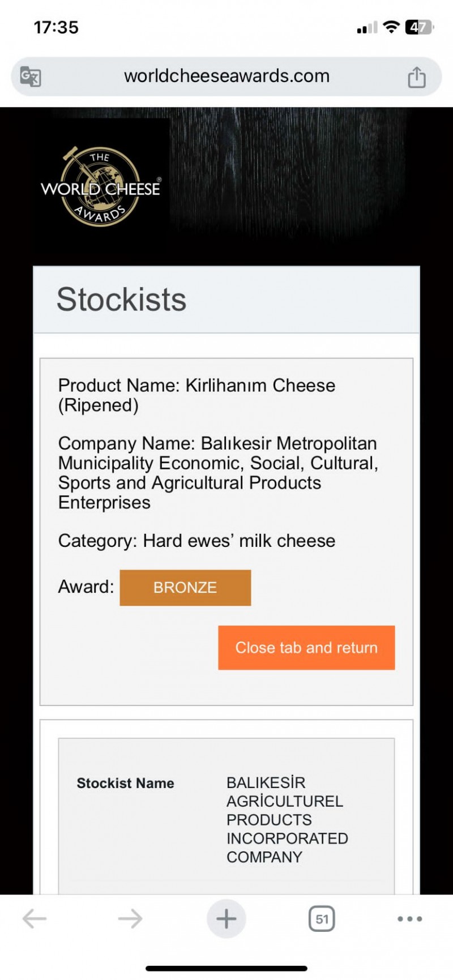Screen dimensions: 453x980
Task: Tap the worldcheeseawards.com address field
Action: coord(226,76)
